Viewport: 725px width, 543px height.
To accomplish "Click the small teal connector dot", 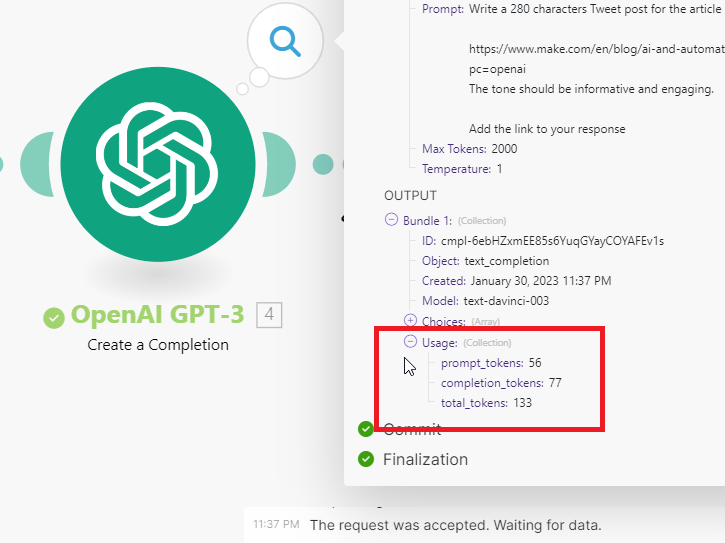I will [x=323, y=164].
